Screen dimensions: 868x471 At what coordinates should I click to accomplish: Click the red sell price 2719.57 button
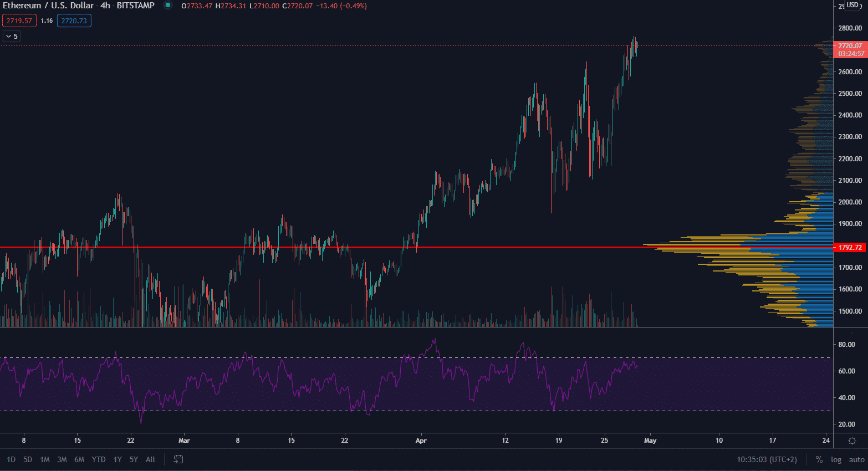(19, 21)
